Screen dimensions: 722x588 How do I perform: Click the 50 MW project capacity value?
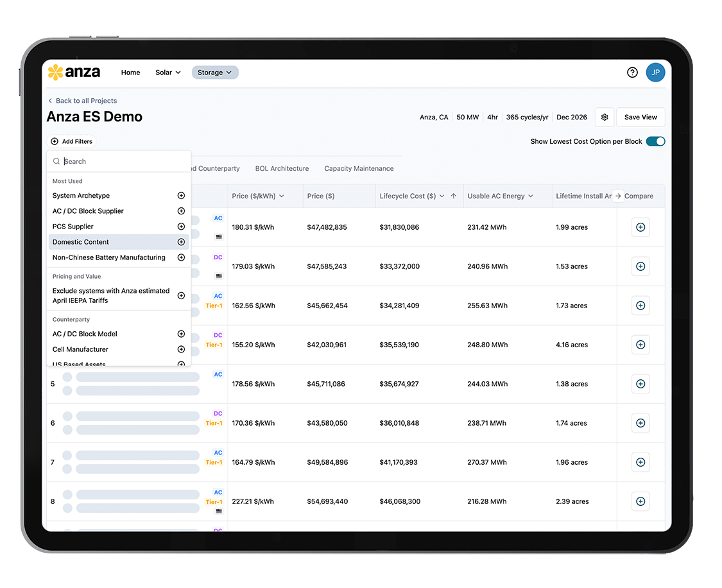(467, 117)
